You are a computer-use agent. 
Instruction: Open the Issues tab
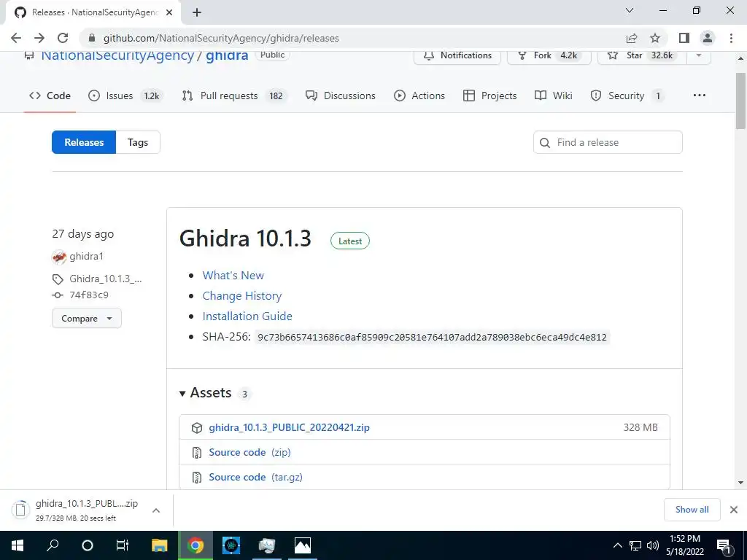point(125,96)
